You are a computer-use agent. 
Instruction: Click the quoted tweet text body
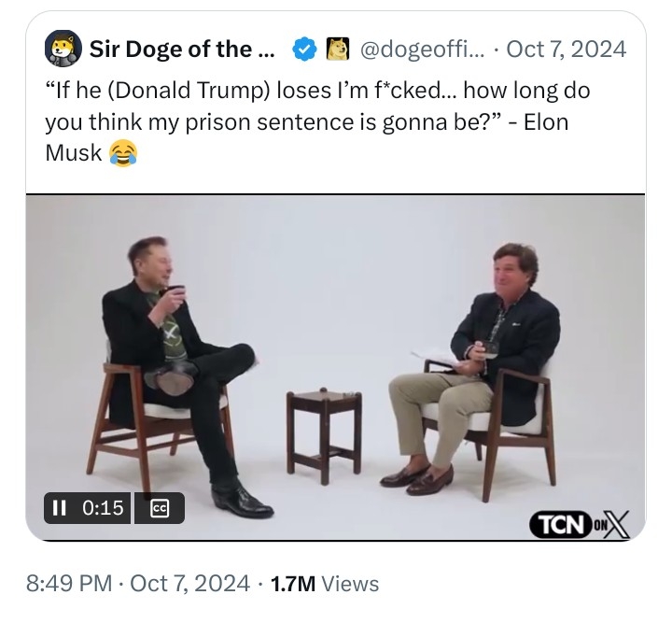[x=317, y=121]
